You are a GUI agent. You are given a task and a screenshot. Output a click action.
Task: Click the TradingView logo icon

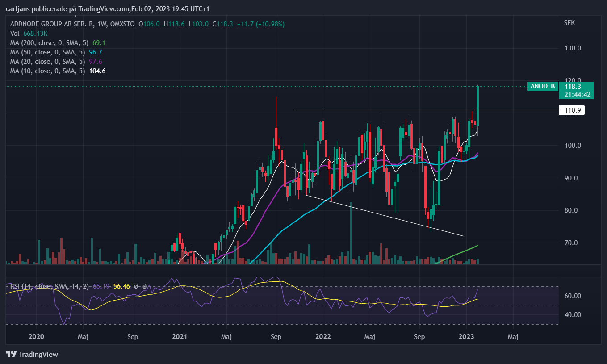click(11, 354)
